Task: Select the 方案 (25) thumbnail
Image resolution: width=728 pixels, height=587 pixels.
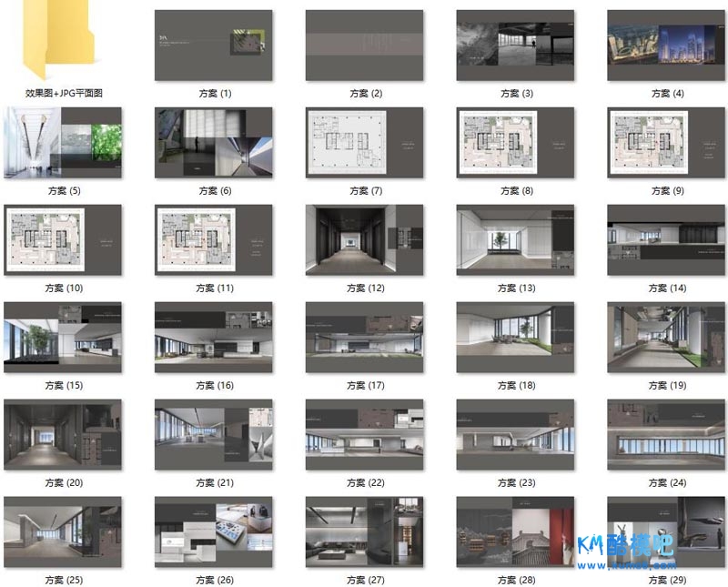Action: (63, 532)
